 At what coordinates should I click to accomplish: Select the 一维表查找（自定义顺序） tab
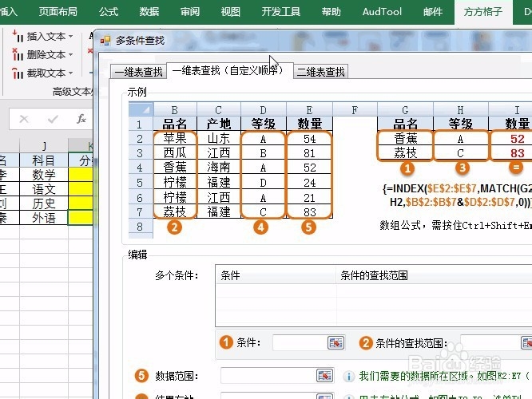click(230, 70)
